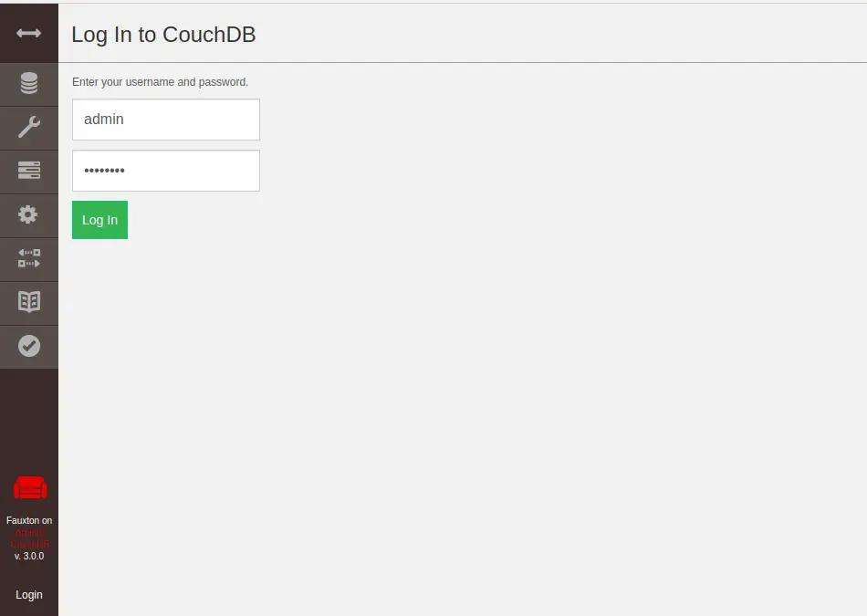Screen dimensions: 867x616
Task: Click the Log In to CouchDB heading
Action: pyautogui.click(x=163, y=35)
